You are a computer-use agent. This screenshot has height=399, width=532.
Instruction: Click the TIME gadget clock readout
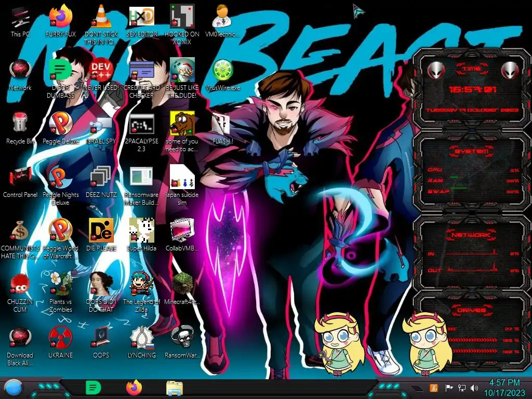click(473, 89)
